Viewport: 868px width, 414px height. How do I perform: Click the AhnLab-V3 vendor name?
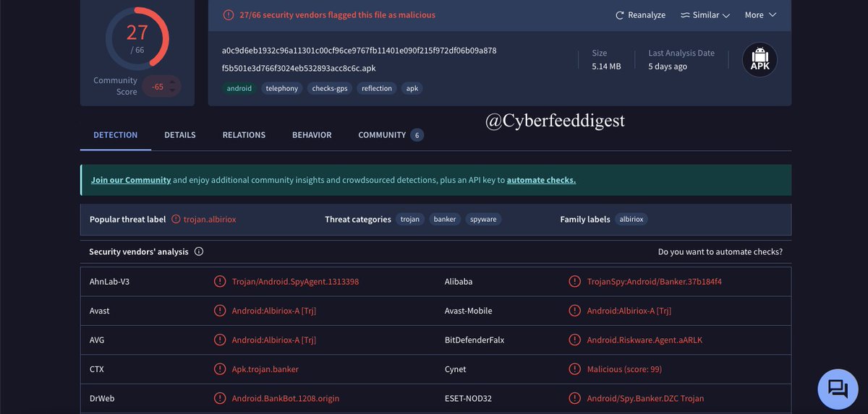point(110,282)
